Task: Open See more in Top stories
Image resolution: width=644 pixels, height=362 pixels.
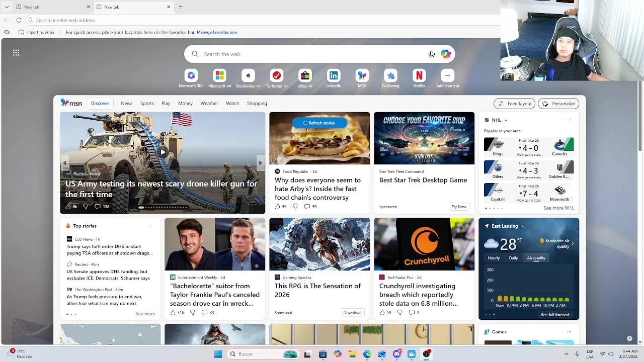Action: click(145, 314)
